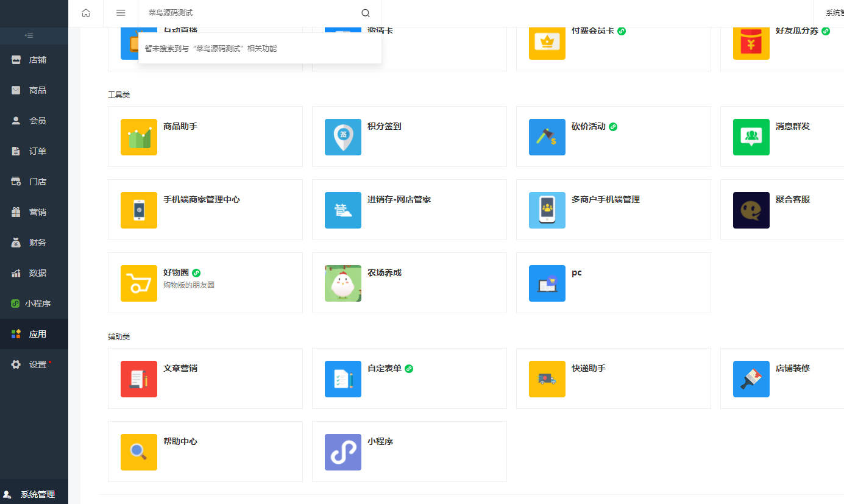The height and width of the screenshot is (504, 844).
Task: Open 财务 sidebar section
Action: (34, 243)
